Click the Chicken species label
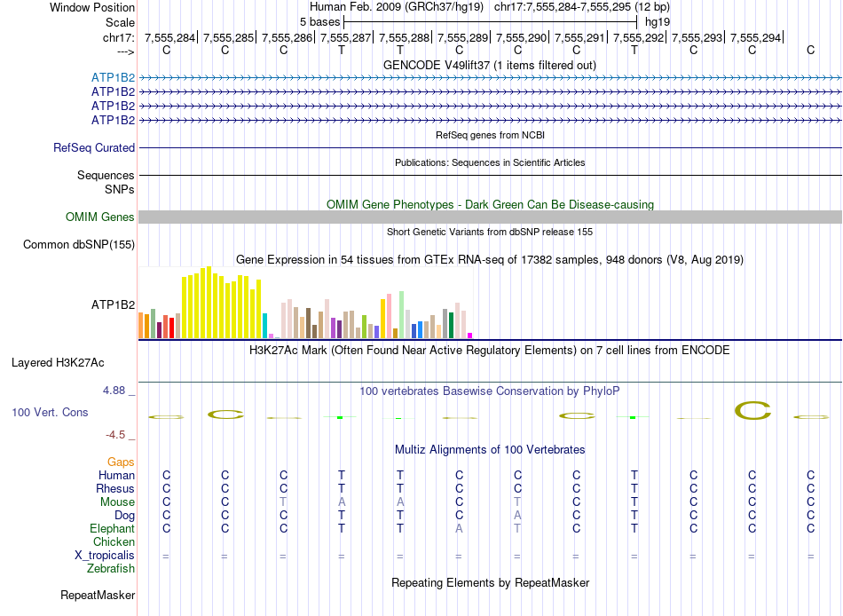 tap(114, 541)
